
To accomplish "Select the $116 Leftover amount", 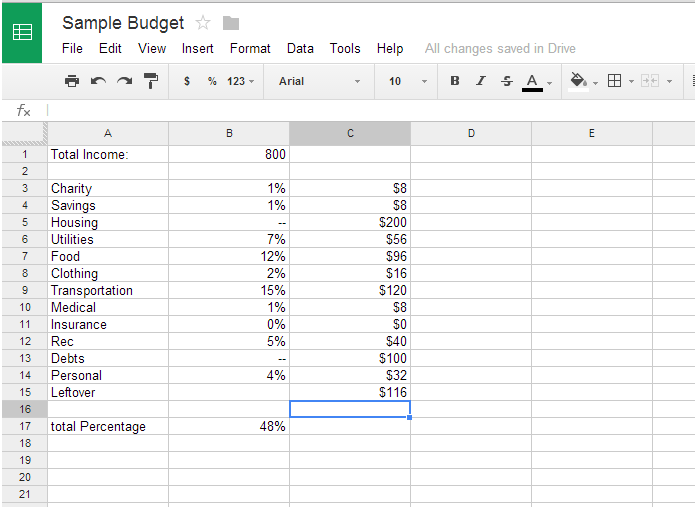I will click(x=350, y=392).
